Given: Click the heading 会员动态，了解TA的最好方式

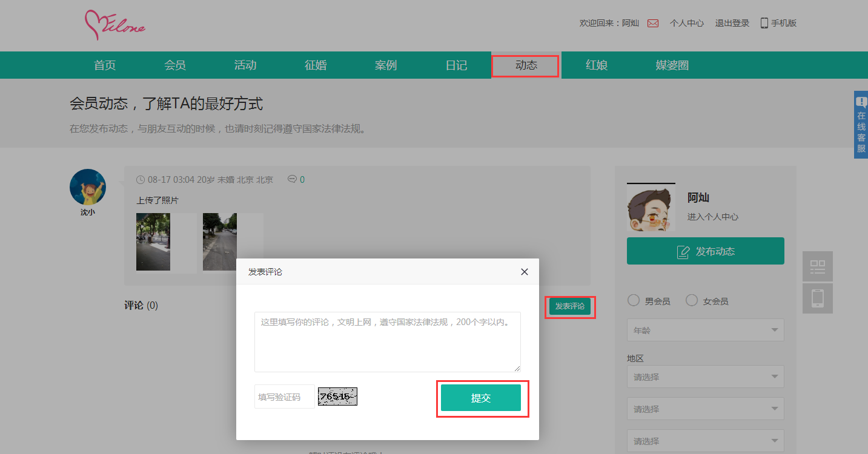Looking at the screenshot, I should click(167, 104).
